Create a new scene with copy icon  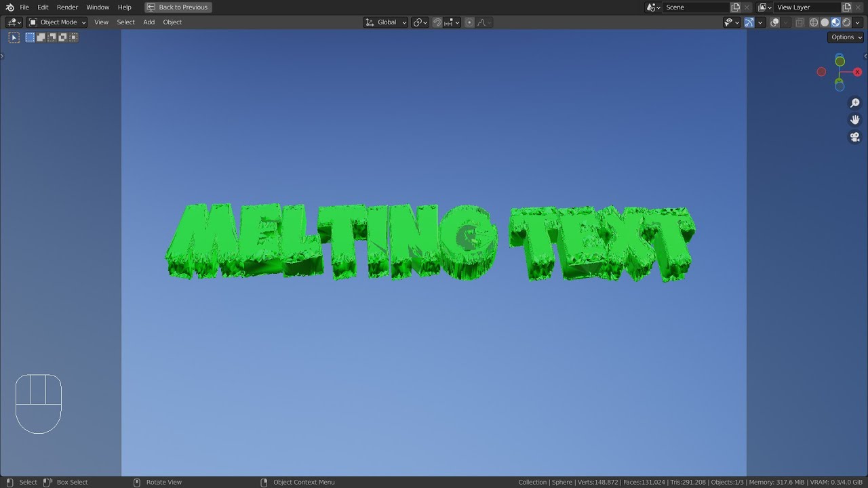point(736,7)
